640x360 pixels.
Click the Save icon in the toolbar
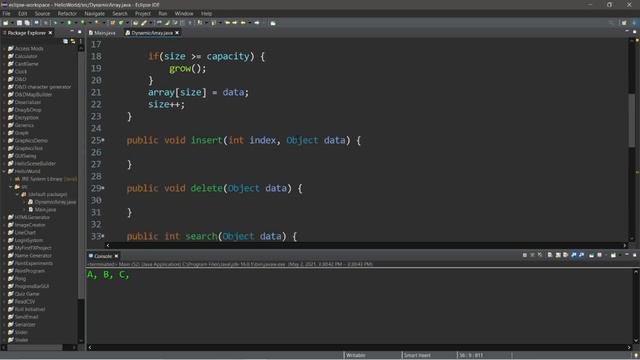[x=19, y=23]
